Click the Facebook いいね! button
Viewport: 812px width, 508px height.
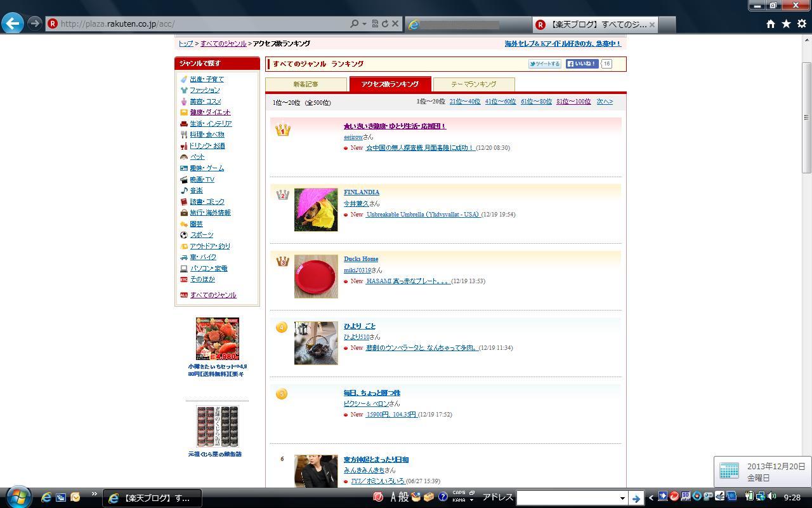pos(582,64)
